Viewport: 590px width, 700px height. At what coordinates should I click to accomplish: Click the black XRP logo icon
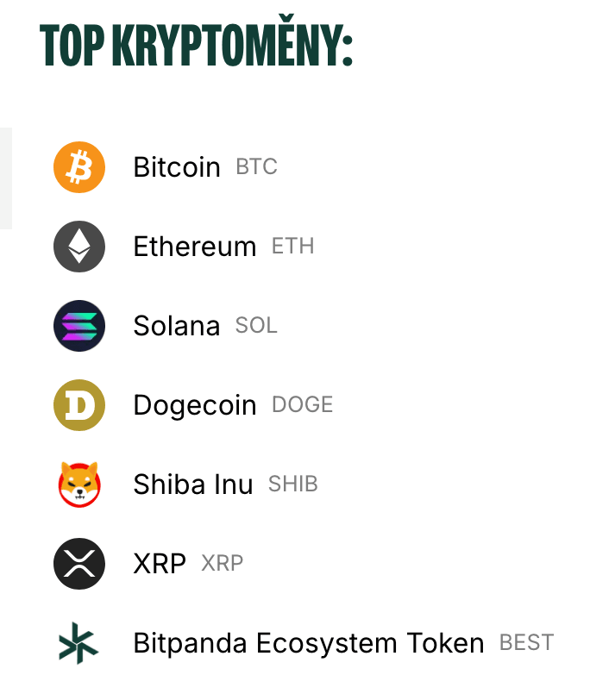coord(78,564)
